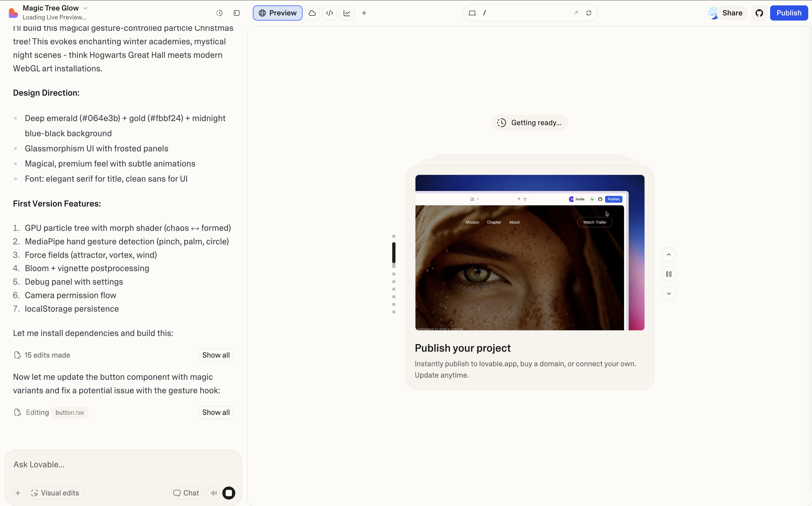This screenshot has width=812, height=506.
Task: Open the preview in a new tab via the arrow icon
Action: tap(576, 13)
